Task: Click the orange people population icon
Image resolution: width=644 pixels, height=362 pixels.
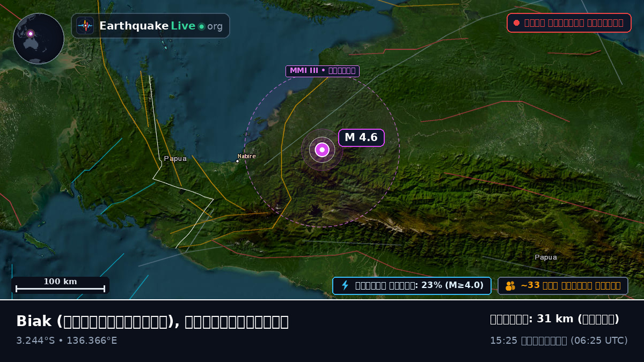Action: tap(510, 286)
